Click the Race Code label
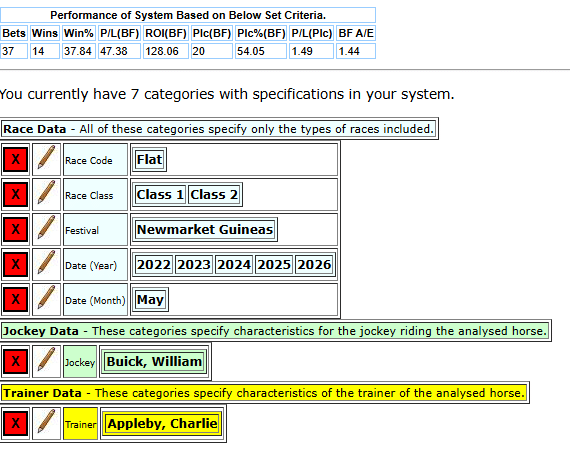Image resolution: width=570 pixels, height=460 pixels. [96, 160]
